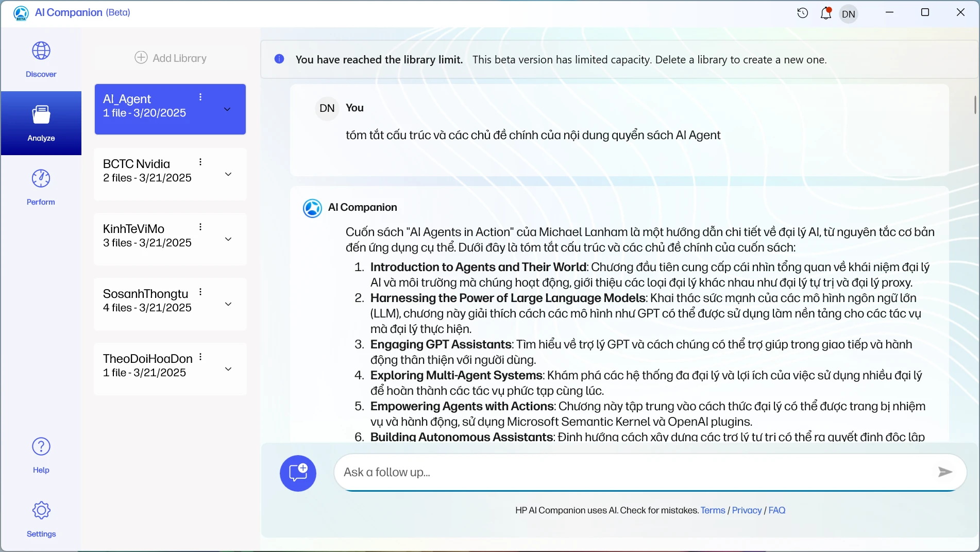Expand the BCTC Nvidia library chevron
Image resolution: width=980 pixels, height=552 pixels.
228,174
